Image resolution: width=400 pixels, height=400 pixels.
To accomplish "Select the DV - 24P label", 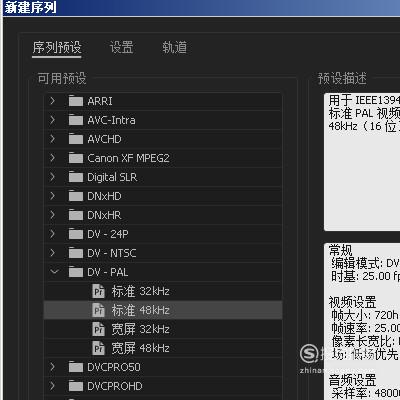I will point(108,234).
